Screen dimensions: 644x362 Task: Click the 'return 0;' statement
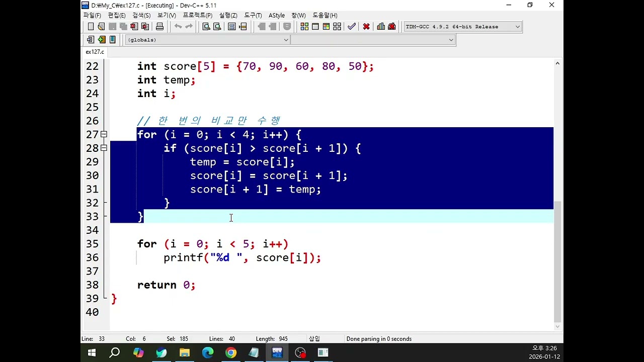coord(166,285)
